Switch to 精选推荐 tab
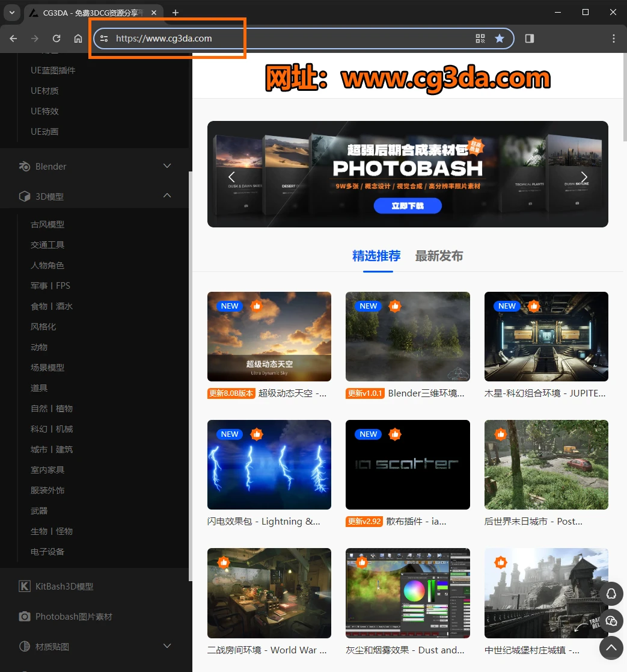 (376, 256)
